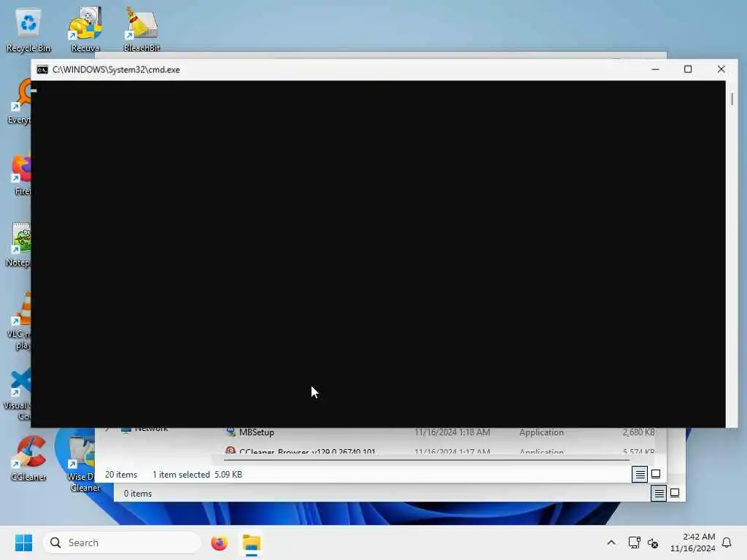Select the Visual Studio Code desktop shortcut

pos(19,394)
